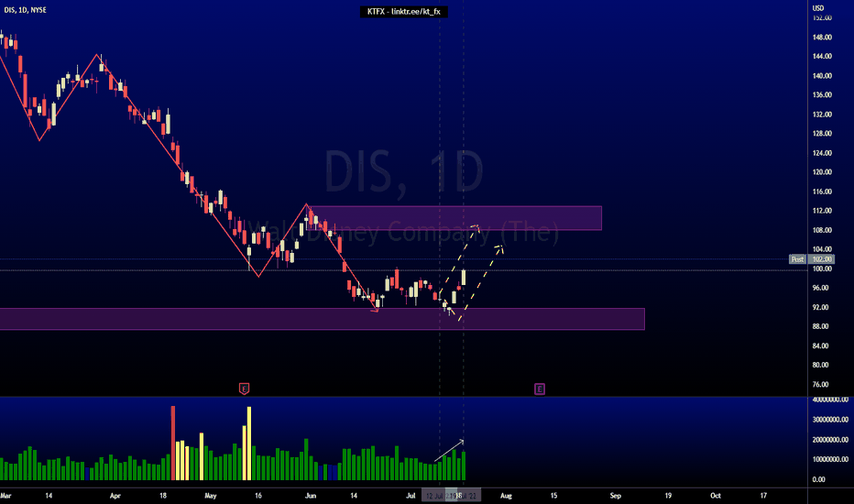
Task: Click the 20000000.00 volume axis label
Action: (830, 440)
